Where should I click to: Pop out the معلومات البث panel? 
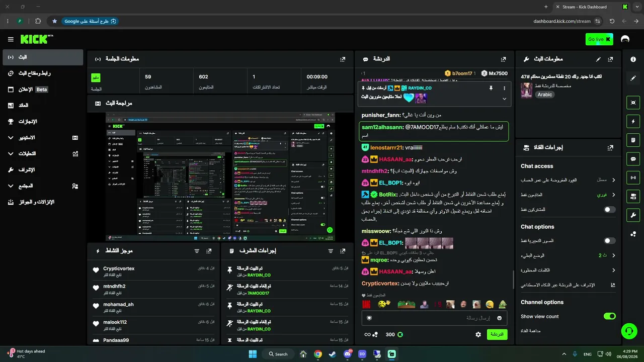[610, 59]
